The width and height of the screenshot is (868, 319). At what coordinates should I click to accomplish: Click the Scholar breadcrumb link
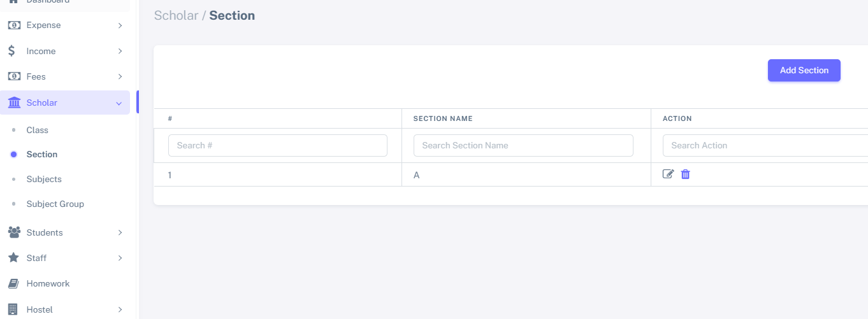176,16
